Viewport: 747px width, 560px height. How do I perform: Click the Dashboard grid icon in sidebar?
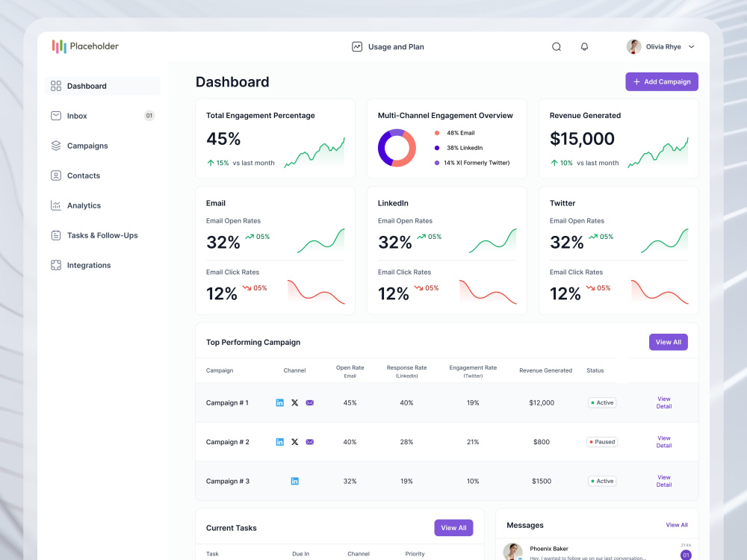56,86
